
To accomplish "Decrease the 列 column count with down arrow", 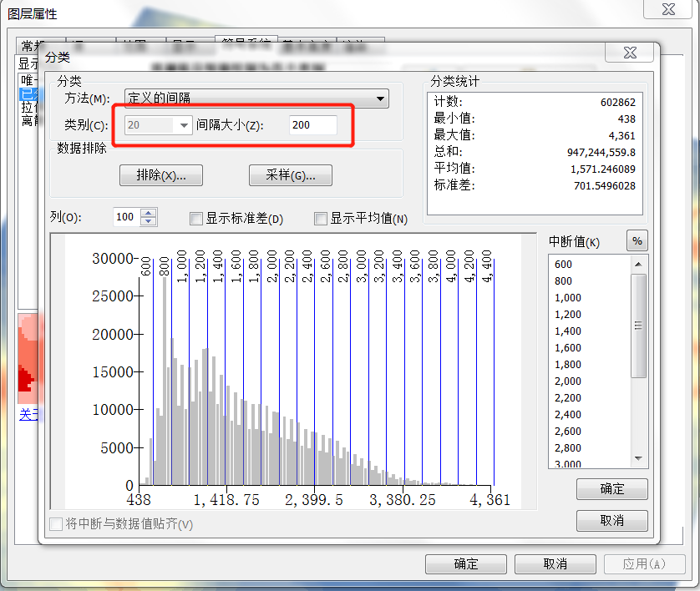I will [x=149, y=221].
